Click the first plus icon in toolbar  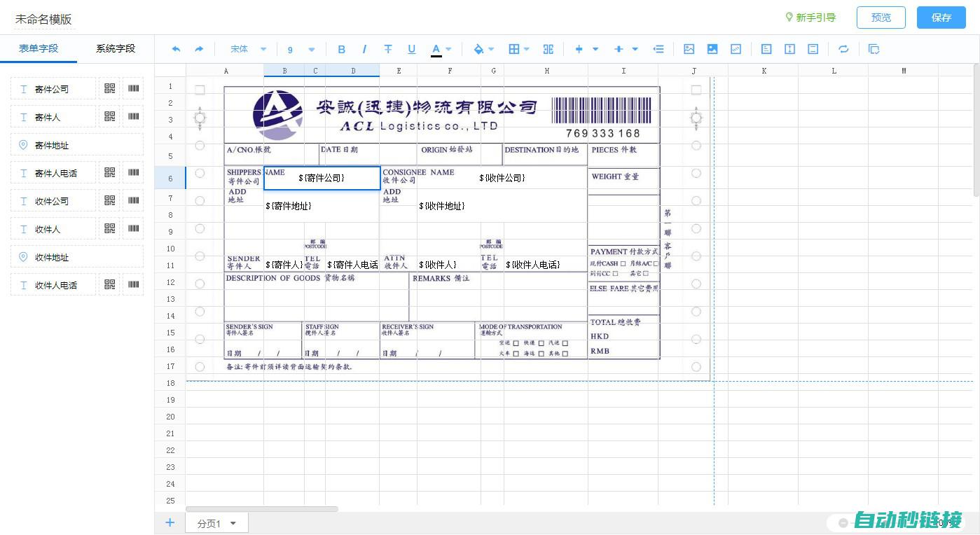coord(579,49)
